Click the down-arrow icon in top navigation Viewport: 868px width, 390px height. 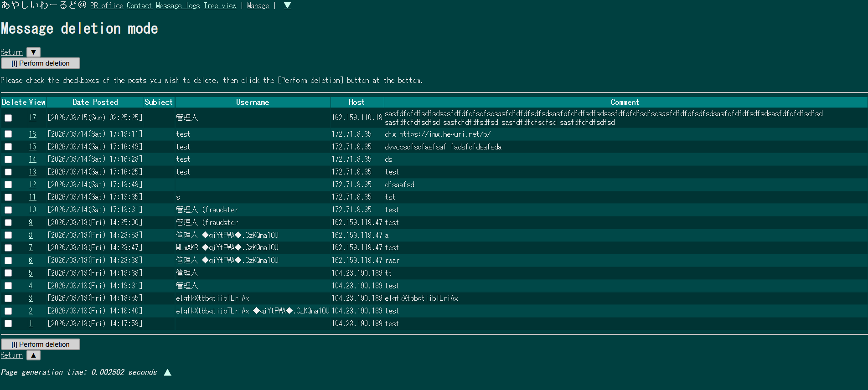click(287, 5)
